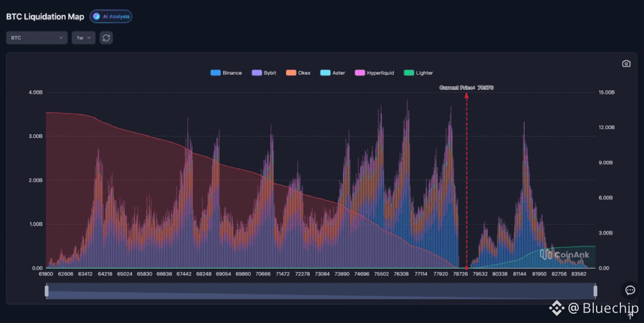This screenshot has height=323, width=644.
Task: Click left axis value 2.00B
Action: [x=36, y=180]
